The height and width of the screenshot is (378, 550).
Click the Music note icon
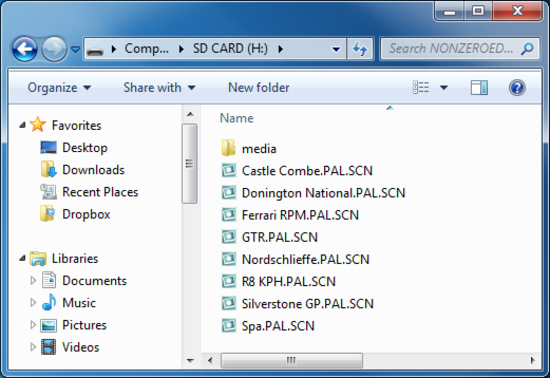click(x=49, y=302)
